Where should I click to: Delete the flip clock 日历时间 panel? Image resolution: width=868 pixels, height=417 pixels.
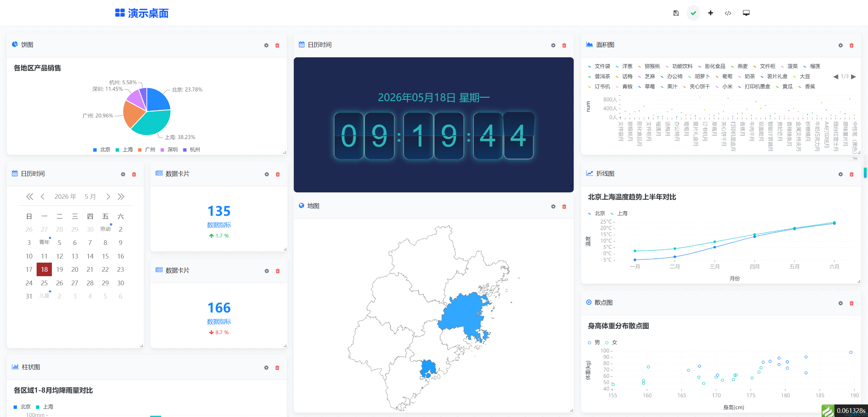(564, 45)
